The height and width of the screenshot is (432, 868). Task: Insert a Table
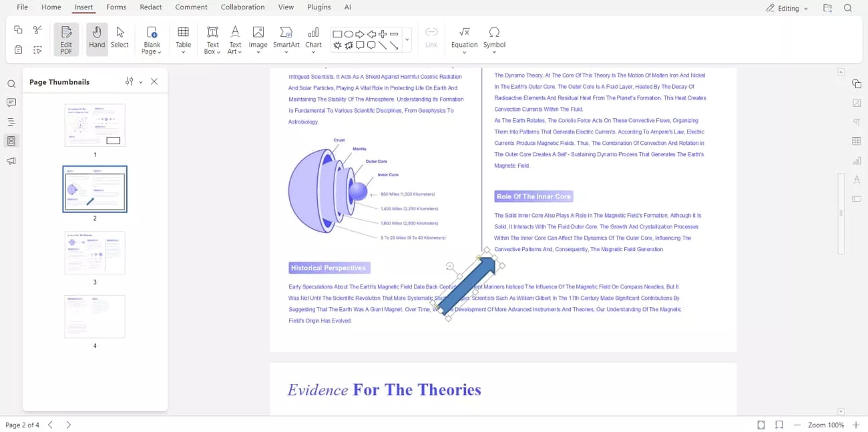183,39
